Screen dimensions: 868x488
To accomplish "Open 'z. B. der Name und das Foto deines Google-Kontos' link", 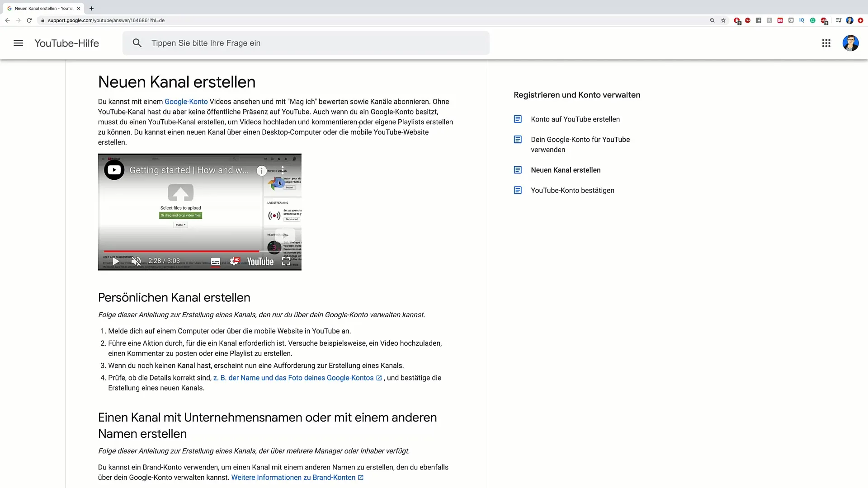I will click(297, 378).
